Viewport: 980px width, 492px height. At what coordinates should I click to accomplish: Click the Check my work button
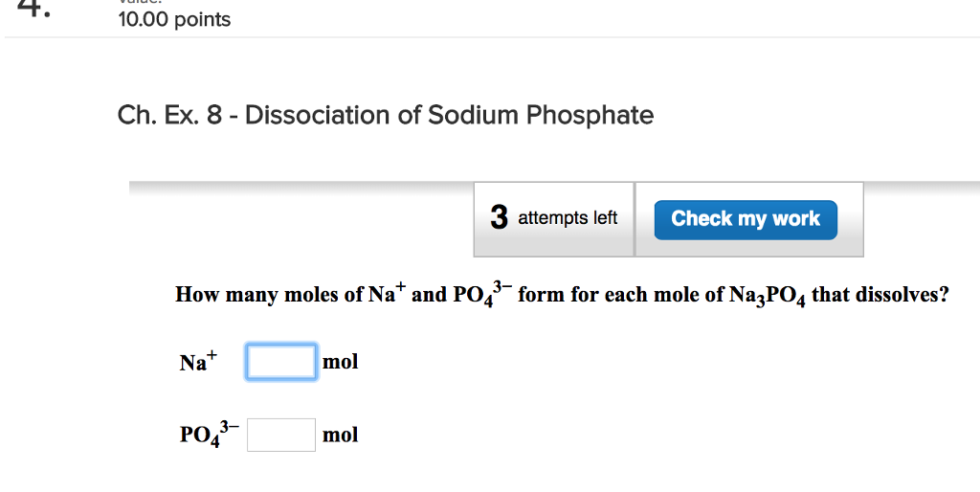(745, 219)
